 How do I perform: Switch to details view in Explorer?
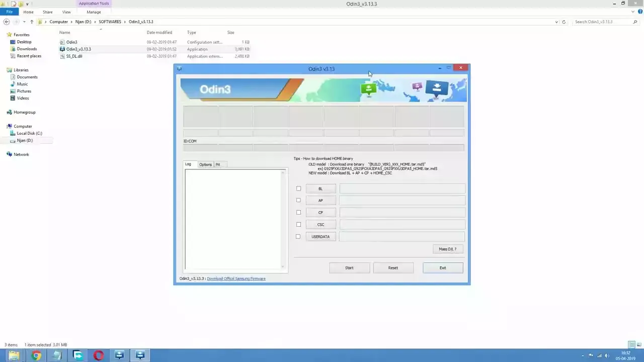point(632,345)
